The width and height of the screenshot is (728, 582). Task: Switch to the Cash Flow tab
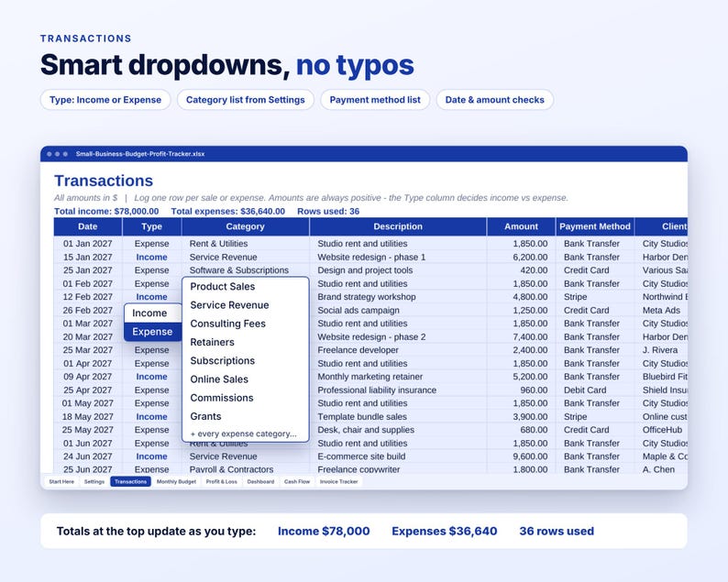[x=297, y=482]
